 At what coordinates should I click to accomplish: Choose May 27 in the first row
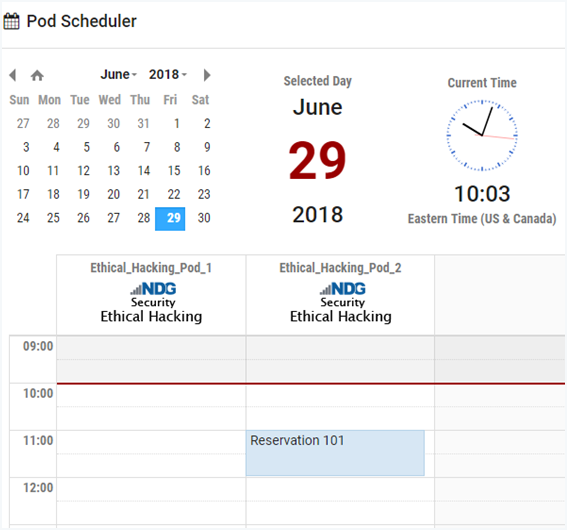pyautogui.click(x=23, y=124)
